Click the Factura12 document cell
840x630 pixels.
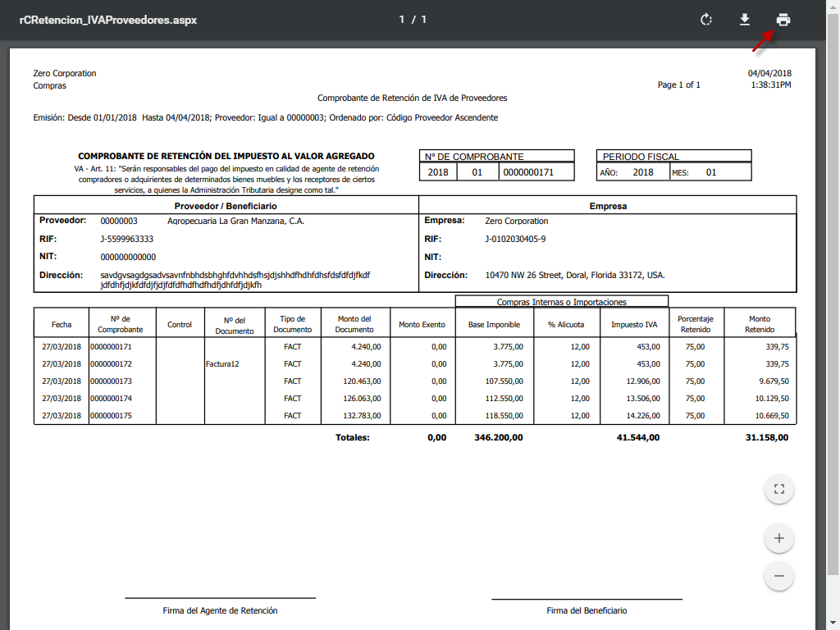222,364
